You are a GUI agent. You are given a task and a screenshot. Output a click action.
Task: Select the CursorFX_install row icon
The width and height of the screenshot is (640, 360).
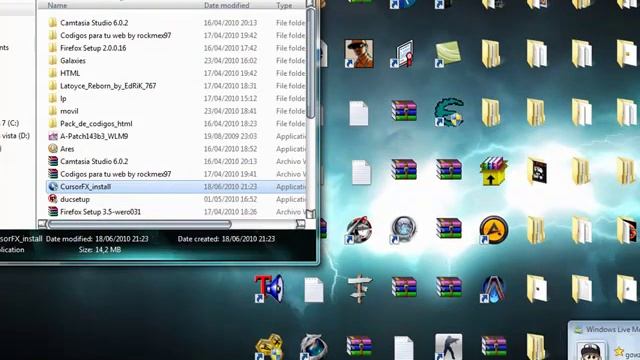click(x=53, y=187)
